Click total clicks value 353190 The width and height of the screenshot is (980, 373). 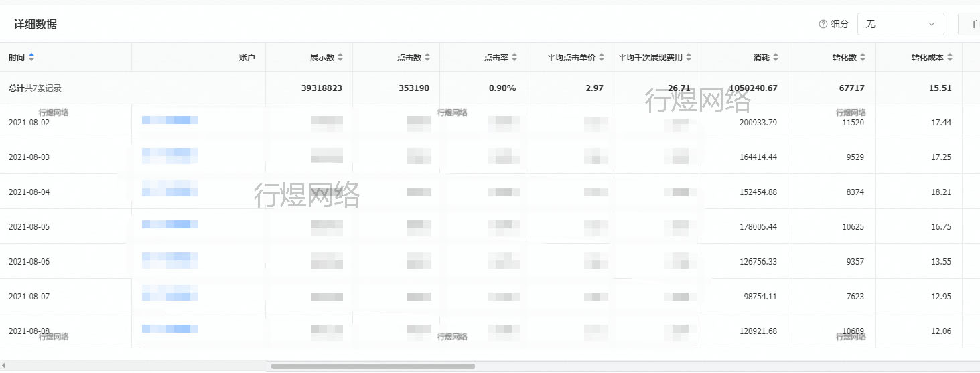click(x=413, y=88)
